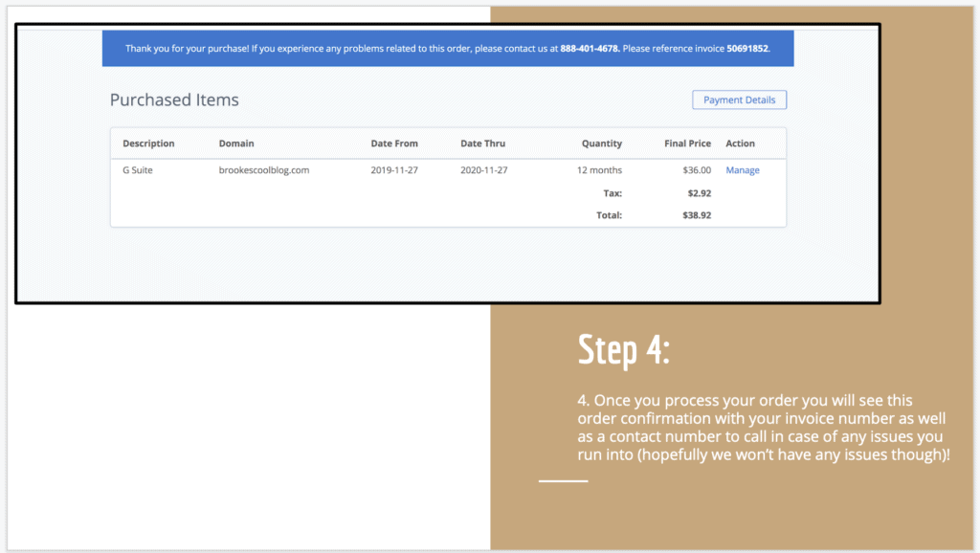Click the Description column header

[148, 144]
